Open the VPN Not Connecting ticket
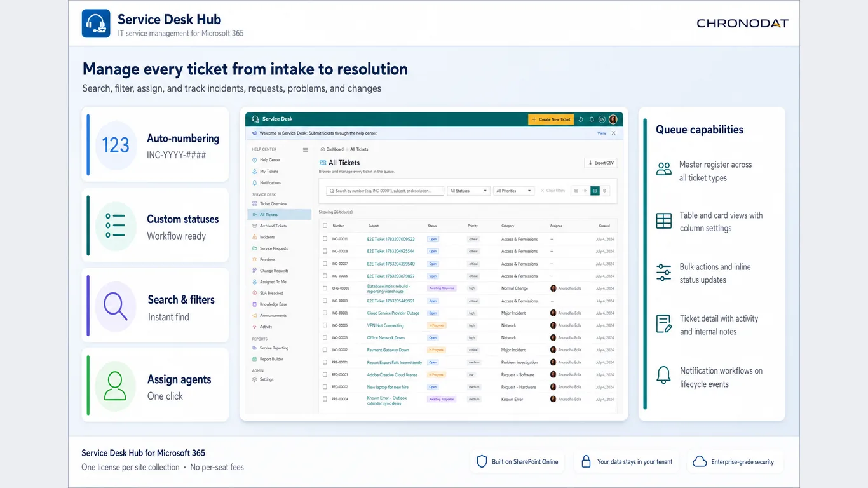The width and height of the screenshot is (868, 488). tap(385, 325)
